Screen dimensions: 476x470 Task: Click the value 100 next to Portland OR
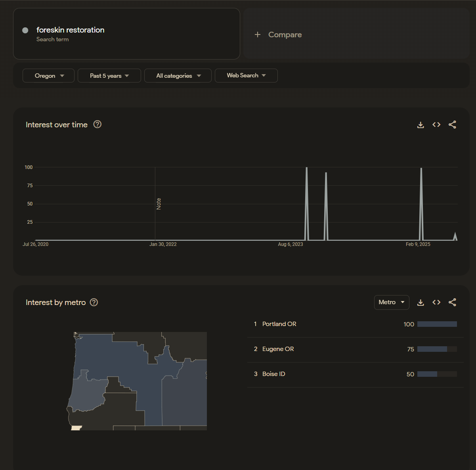[409, 324]
